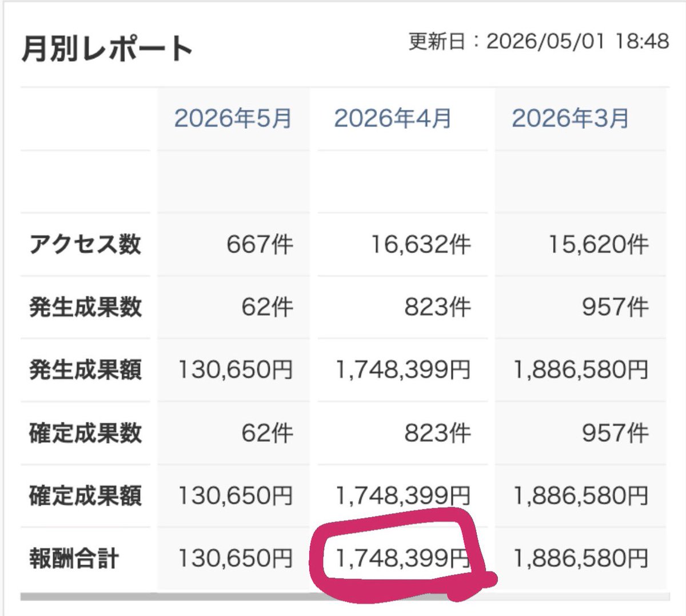Screen dimensions: 686x616
Task: Select 1,886,580円 in the 報酬合計 row
Action: [x=581, y=559]
